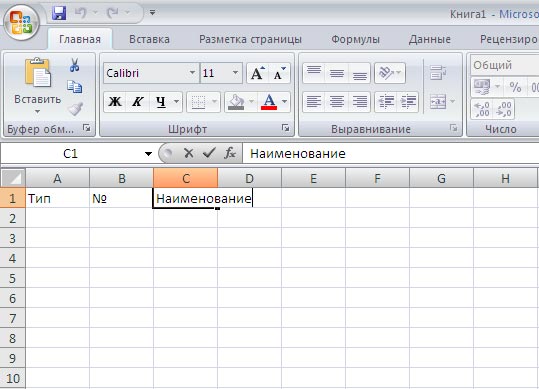The width and height of the screenshot is (539, 389).
Task: Open Insert Function fx dialog
Action: pyautogui.click(x=230, y=153)
